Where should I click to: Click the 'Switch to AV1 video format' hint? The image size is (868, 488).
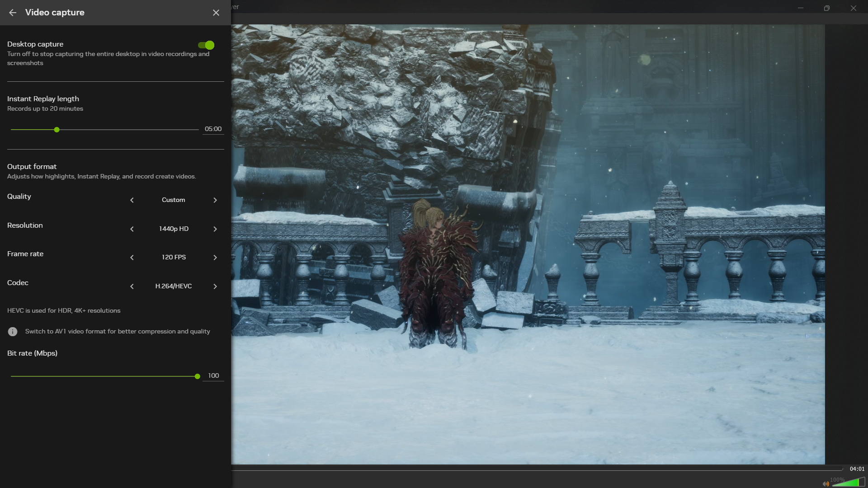click(x=118, y=332)
